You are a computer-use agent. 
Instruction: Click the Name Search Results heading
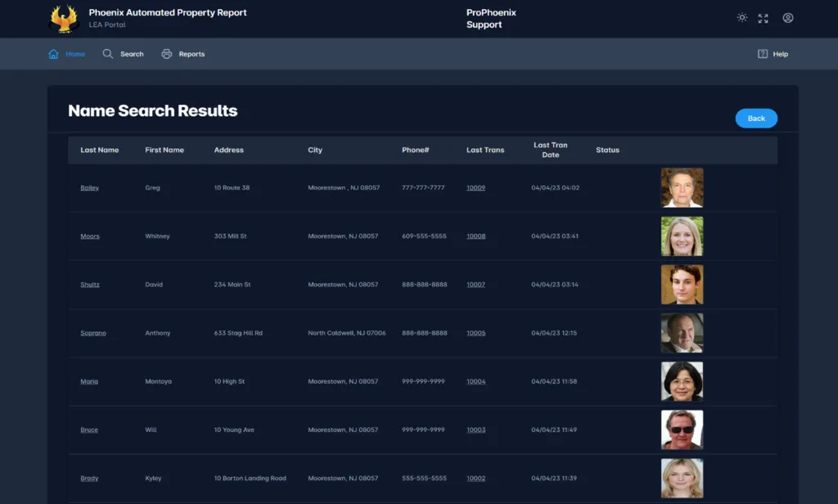[x=153, y=110]
